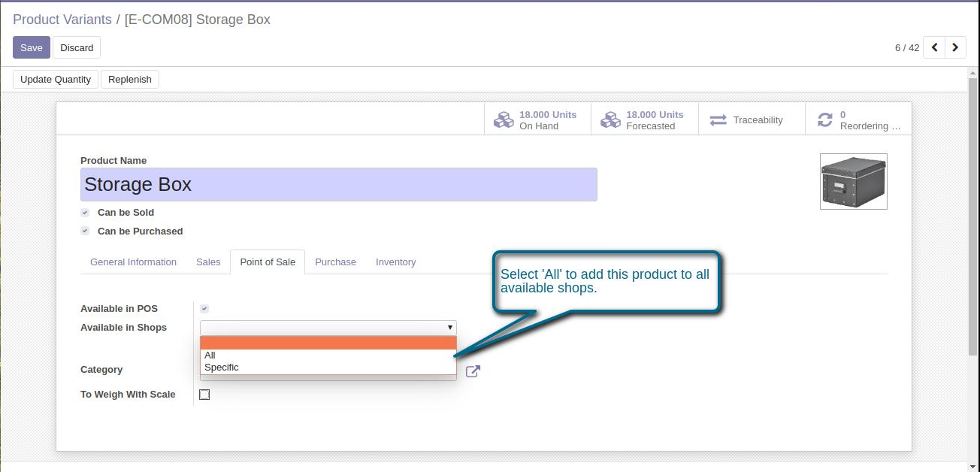Open the Inventory tab
The image size is (980, 472).
tap(395, 262)
